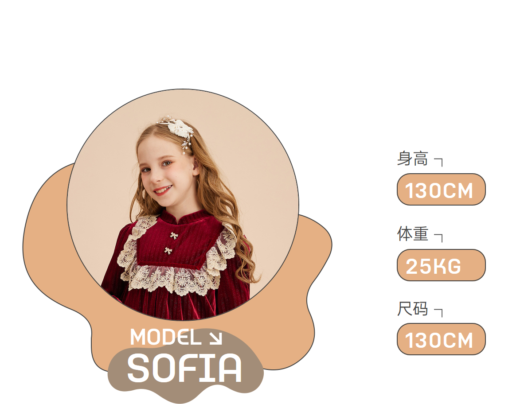The image size is (532, 404).
Task: Click the 体重 weight label
Action: point(413,233)
